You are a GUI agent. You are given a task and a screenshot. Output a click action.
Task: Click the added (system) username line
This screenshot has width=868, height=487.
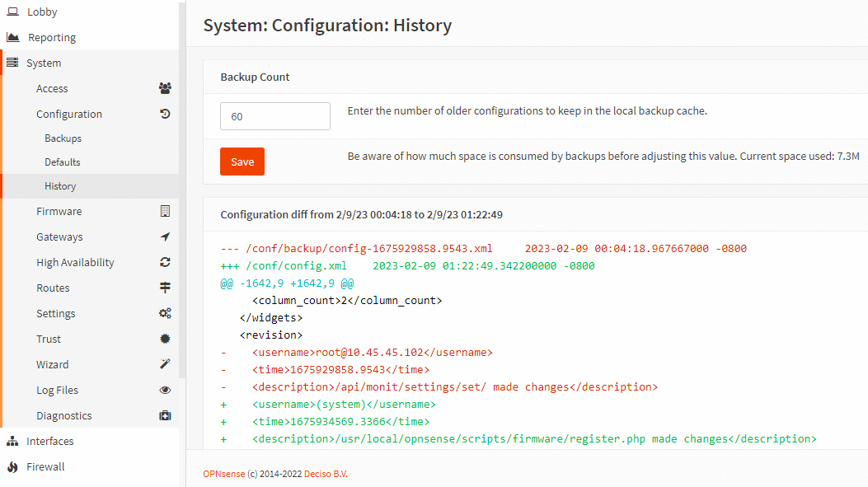click(328, 405)
